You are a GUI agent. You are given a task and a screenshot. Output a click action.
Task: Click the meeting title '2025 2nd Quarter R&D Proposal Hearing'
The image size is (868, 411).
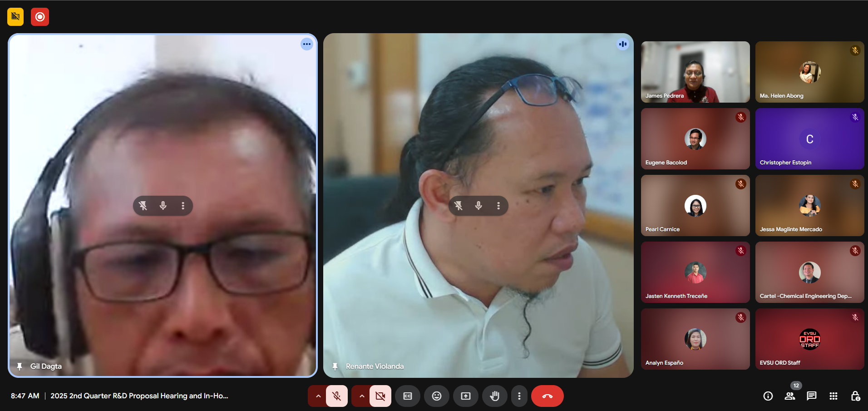pos(139,396)
